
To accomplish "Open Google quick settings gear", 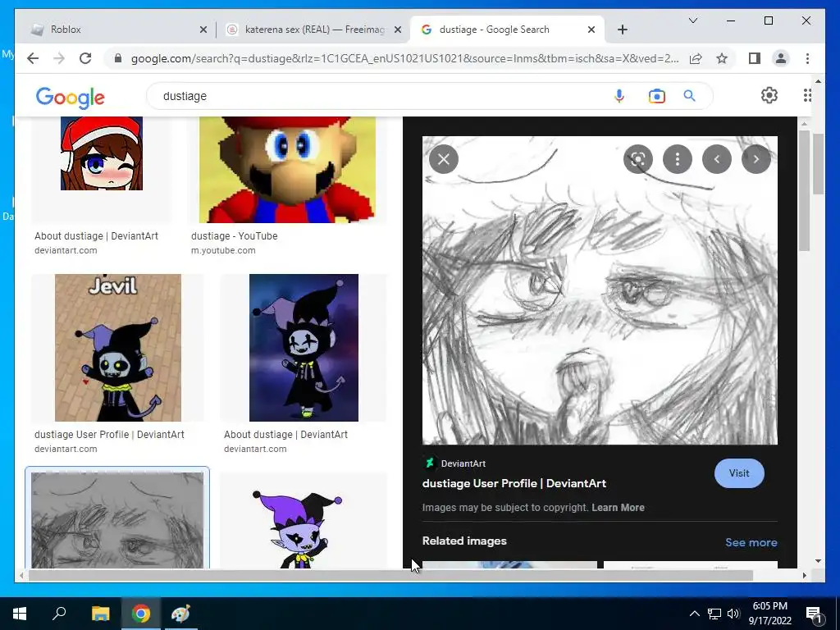I will pos(769,95).
